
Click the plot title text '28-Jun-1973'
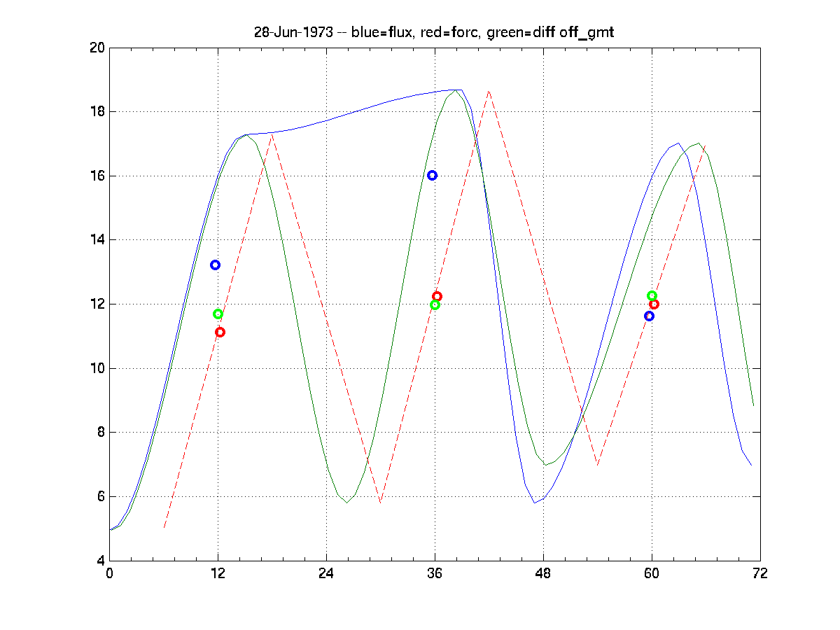(293, 33)
